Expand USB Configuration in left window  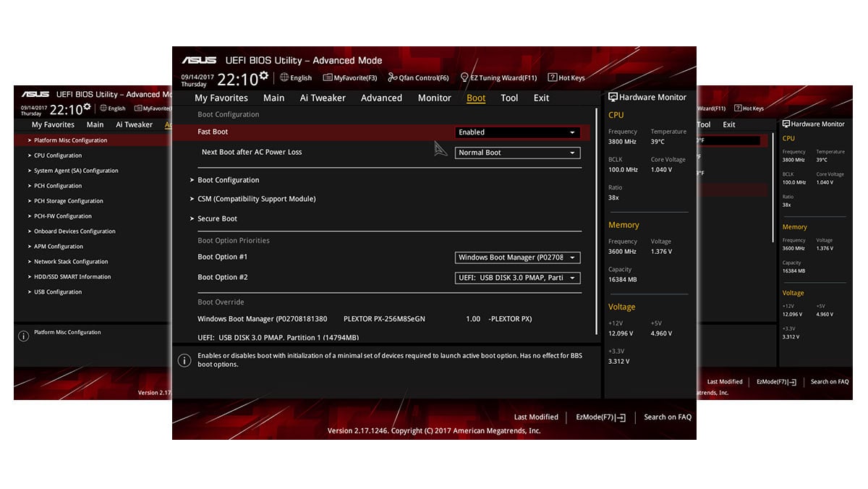coord(58,292)
